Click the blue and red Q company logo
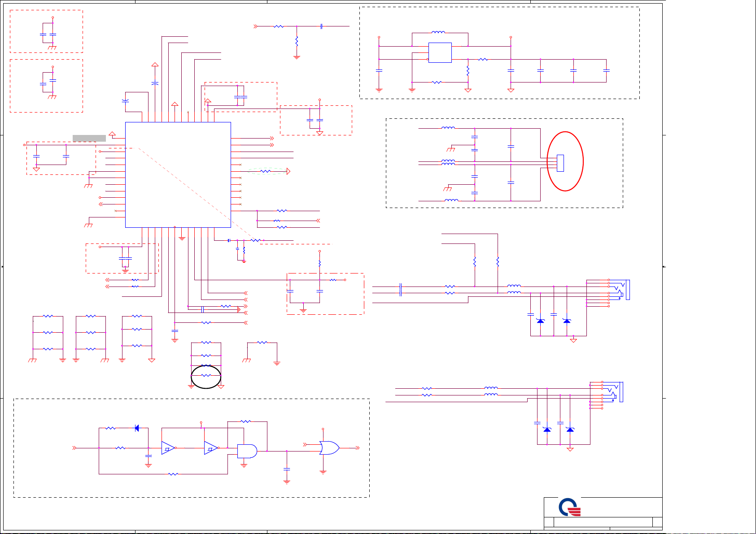 (x=570, y=507)
